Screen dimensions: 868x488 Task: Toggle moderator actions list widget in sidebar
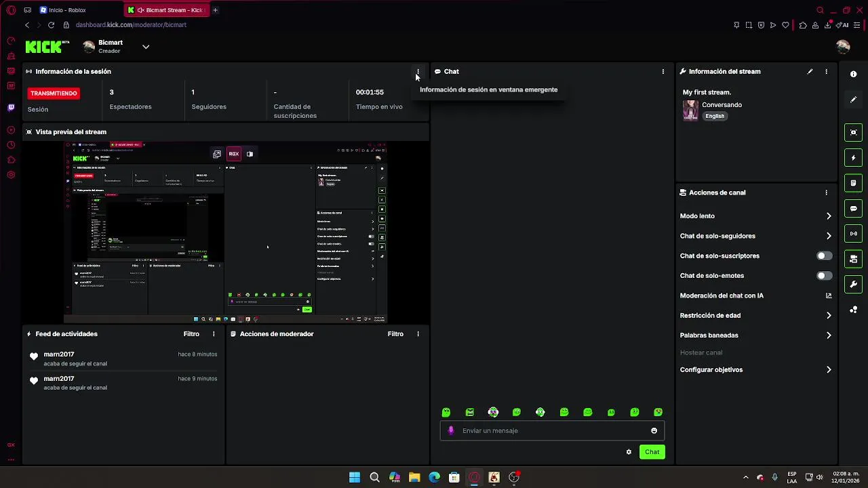coord(854,183)
